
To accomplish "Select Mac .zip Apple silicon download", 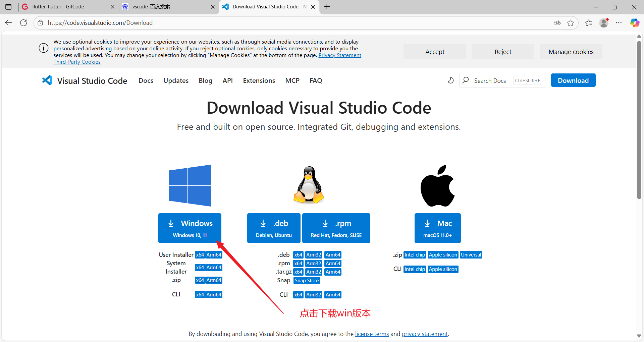I will pyautogui.click(x=443, y=255).
